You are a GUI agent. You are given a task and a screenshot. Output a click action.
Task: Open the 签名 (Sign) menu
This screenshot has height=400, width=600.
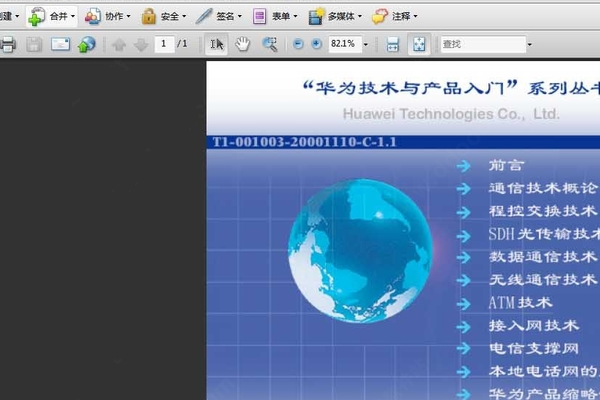click(219, 16)
